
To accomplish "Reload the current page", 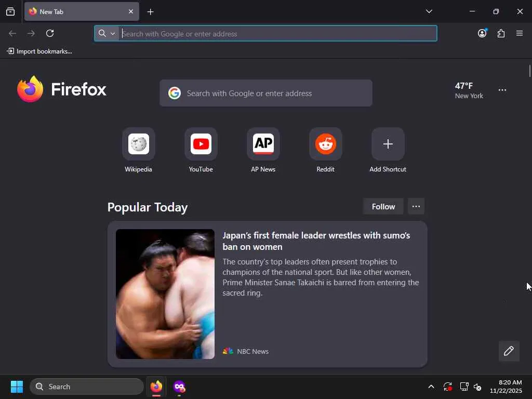I will 50,33.
